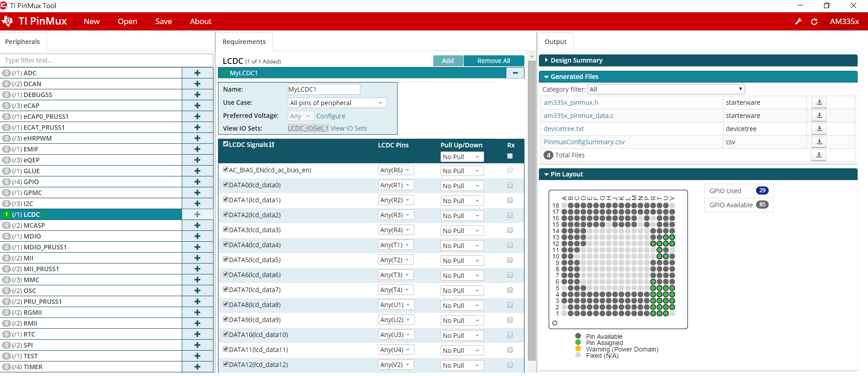
Task: Uncheck the AC_BIAS_EN signal checkbox
Action: pyautogui.click(x=226, y=170)
